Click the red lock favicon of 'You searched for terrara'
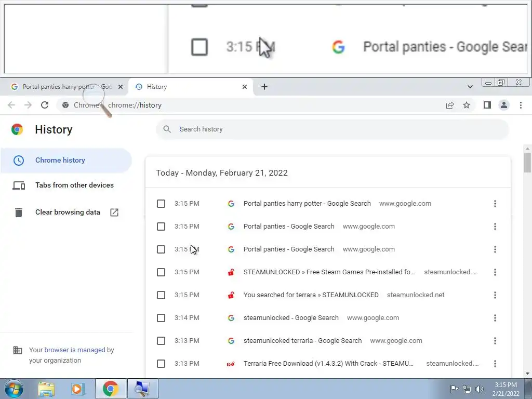The height and width of the screenshot is (399, 532). [x=231, y=295]
